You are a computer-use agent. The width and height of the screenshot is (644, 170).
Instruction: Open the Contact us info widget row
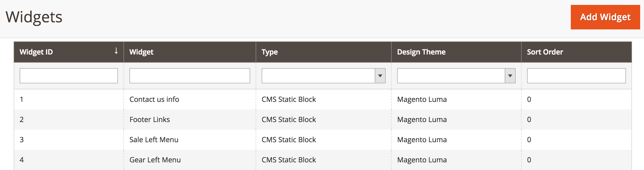click(154, 99)
